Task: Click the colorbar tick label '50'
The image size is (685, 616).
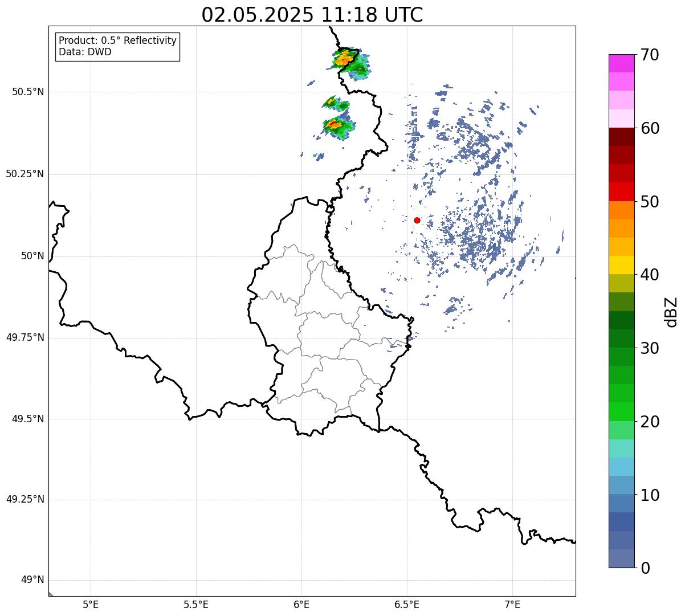Action: [x=650, y=202]
